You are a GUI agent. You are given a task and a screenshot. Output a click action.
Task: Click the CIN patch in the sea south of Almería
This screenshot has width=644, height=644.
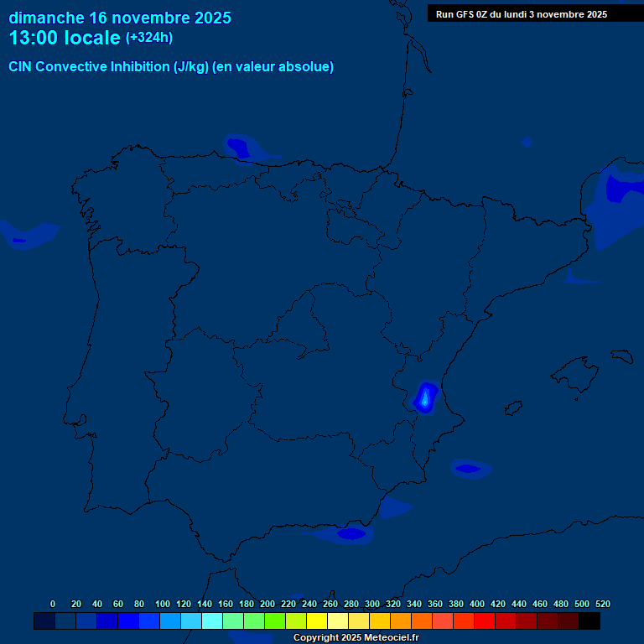click(351, 533)
